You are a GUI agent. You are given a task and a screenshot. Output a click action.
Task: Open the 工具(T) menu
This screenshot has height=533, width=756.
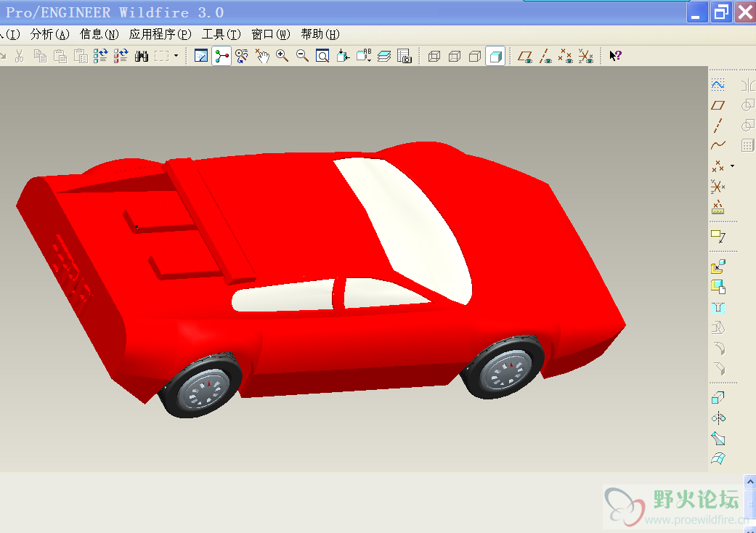221,34
